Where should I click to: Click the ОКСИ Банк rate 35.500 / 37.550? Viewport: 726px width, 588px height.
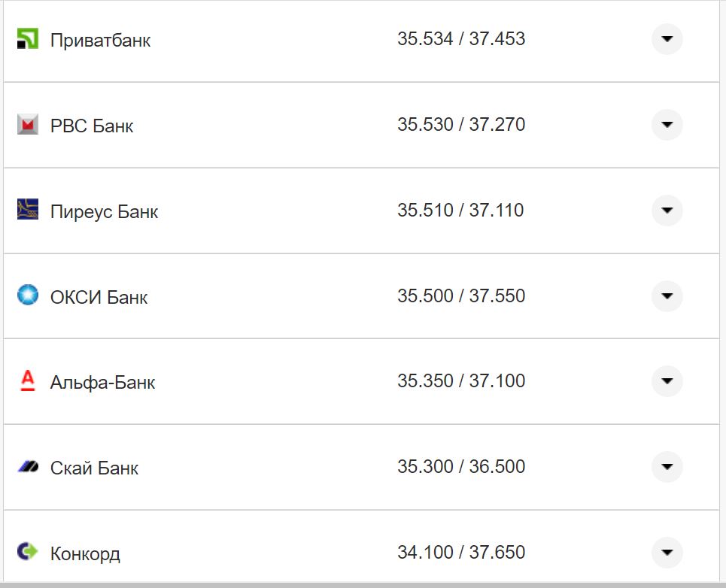[461, 296]
